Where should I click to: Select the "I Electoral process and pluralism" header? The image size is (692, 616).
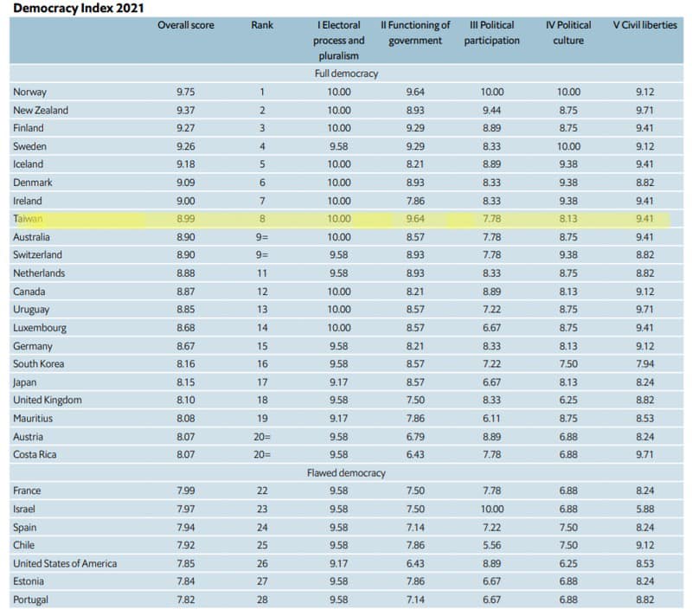point(339,40)
